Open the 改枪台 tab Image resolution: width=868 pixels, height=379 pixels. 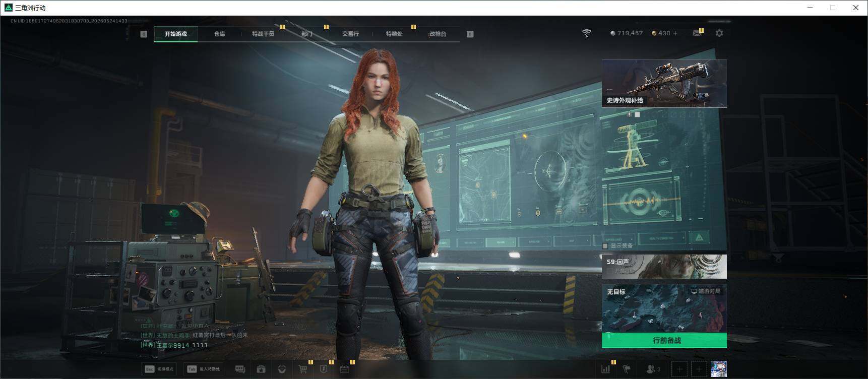point(438,34)
